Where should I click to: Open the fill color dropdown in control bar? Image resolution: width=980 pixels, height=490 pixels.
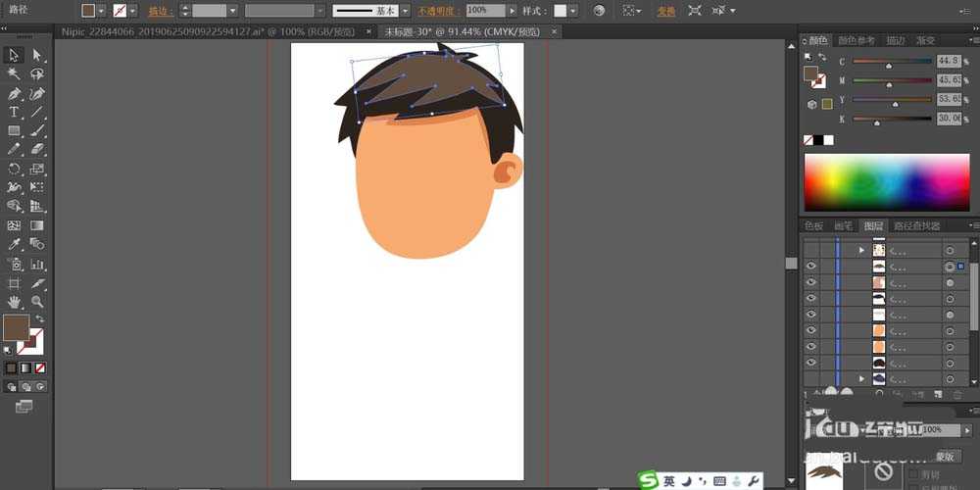[x=102, y=11]
